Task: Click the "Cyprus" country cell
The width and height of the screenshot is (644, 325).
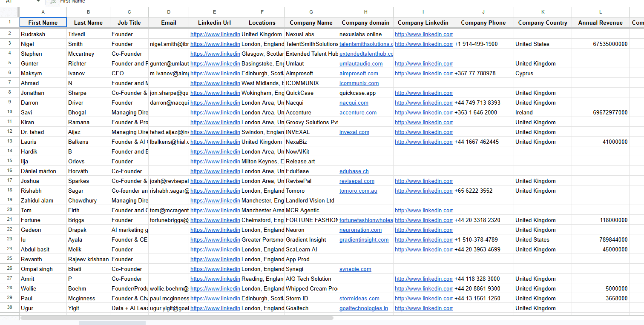Action: [x=543, y=74]
